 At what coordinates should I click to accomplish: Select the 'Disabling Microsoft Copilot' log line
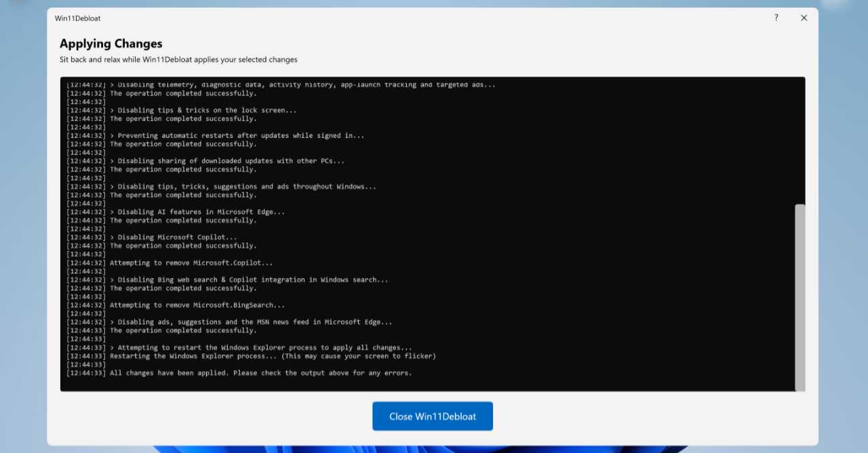pyautogui.click(x=177, y=237)
